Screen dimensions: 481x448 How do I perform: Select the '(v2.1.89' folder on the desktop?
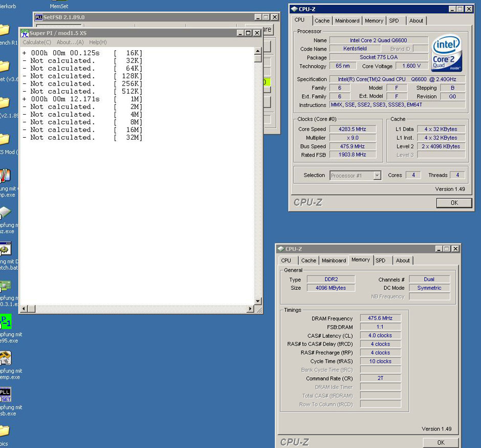5,103
